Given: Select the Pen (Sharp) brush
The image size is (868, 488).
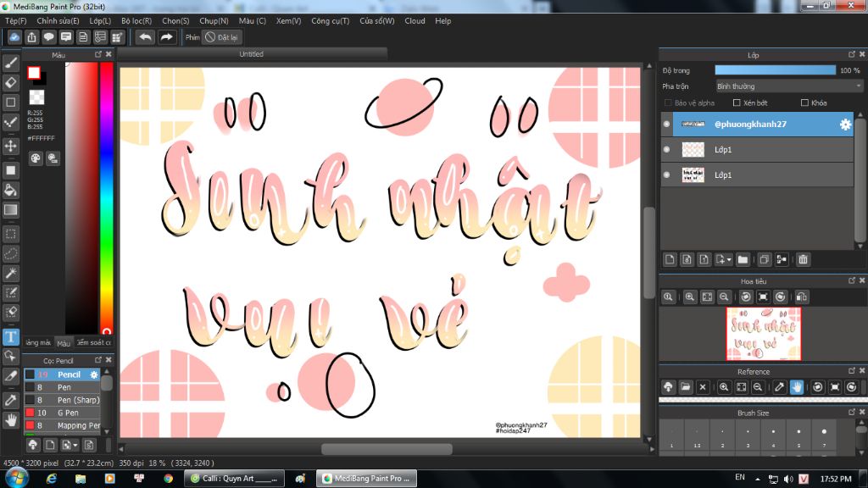Looking at the screenshot, I should pyautogui.click(x=62, y=400).
